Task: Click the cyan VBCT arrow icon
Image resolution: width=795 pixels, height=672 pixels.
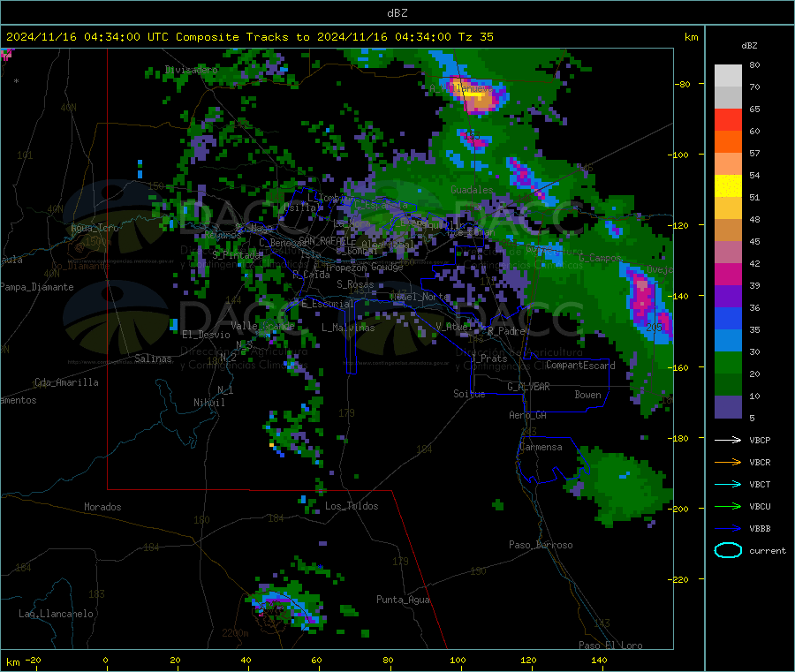Action: pyautogui.click(x=728, y=484)
